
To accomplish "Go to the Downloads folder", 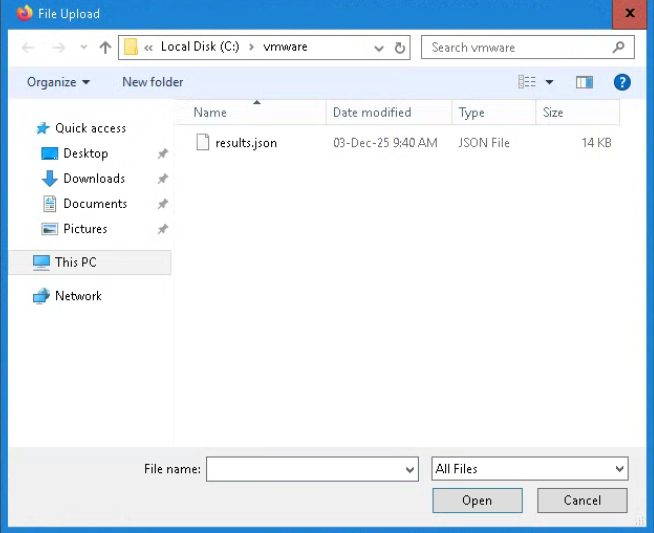I will (93, 178).
